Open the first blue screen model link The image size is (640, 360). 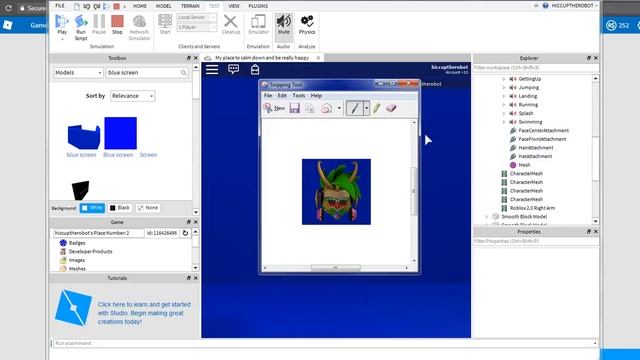(81, 155)
